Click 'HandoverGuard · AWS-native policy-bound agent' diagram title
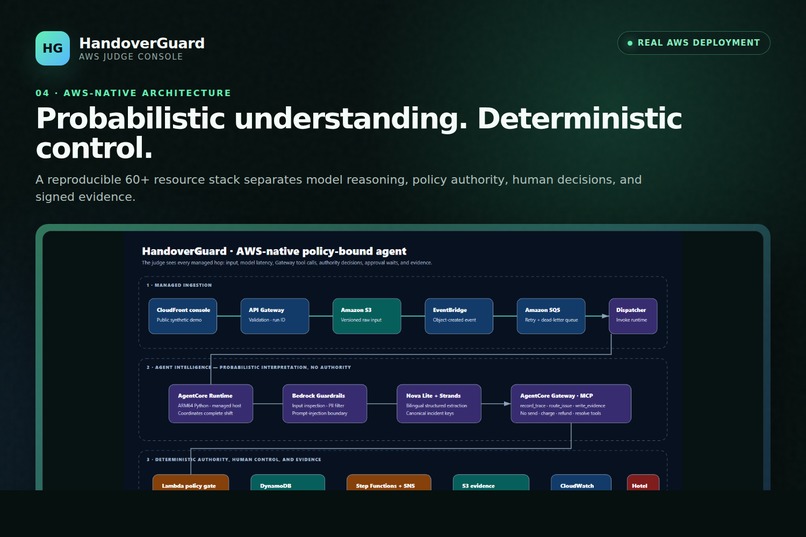The height and width of the screenshot is (537, 806). click(x=274, y=251)
